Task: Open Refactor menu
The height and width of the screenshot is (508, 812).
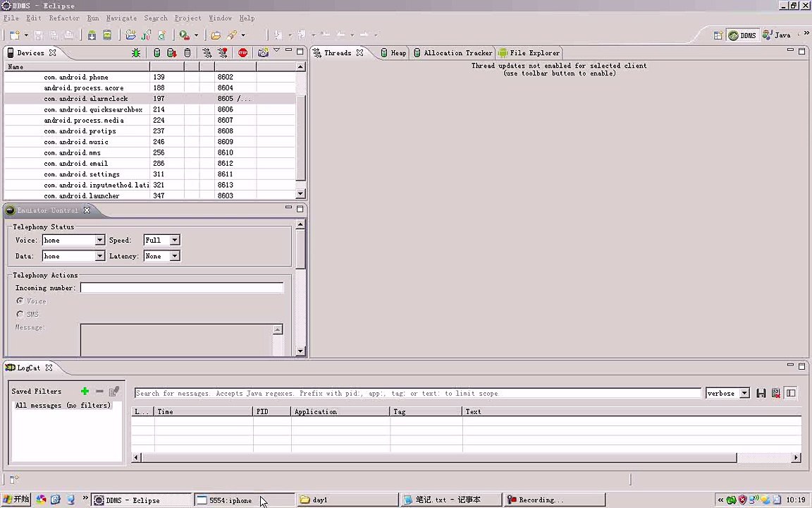Action: tap(64, 18)
